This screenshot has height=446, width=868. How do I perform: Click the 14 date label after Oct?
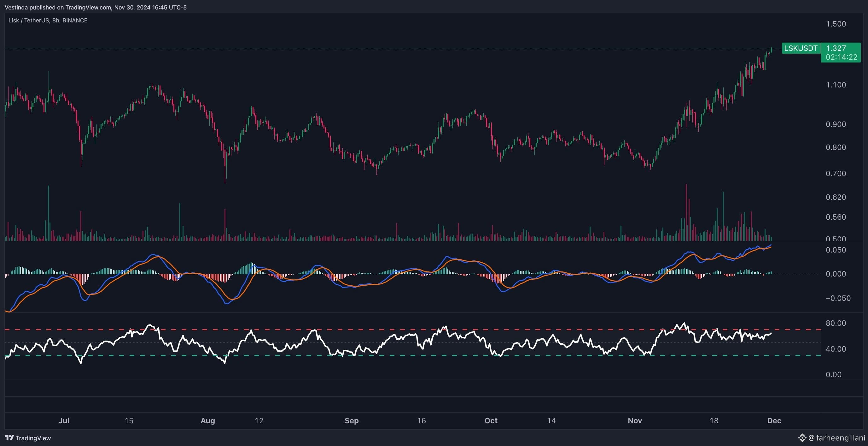point(551,421)
